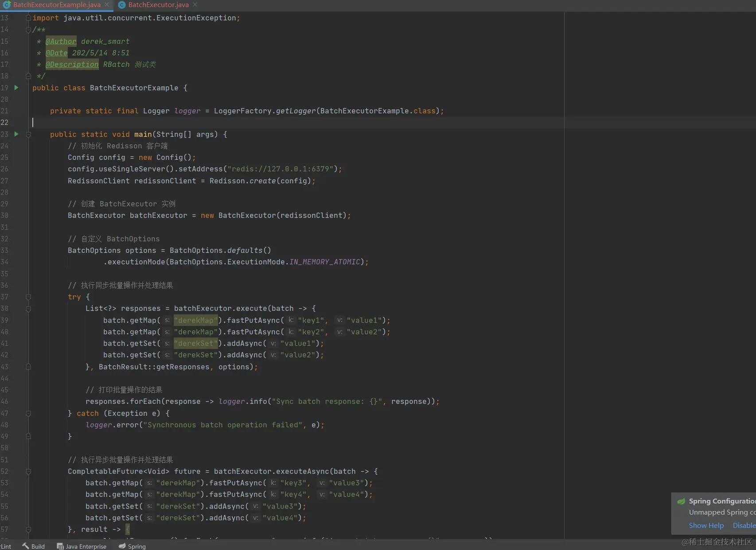Click highlighted "derekSet" string on line 41
756x550 pixels.
click(196, 343)
